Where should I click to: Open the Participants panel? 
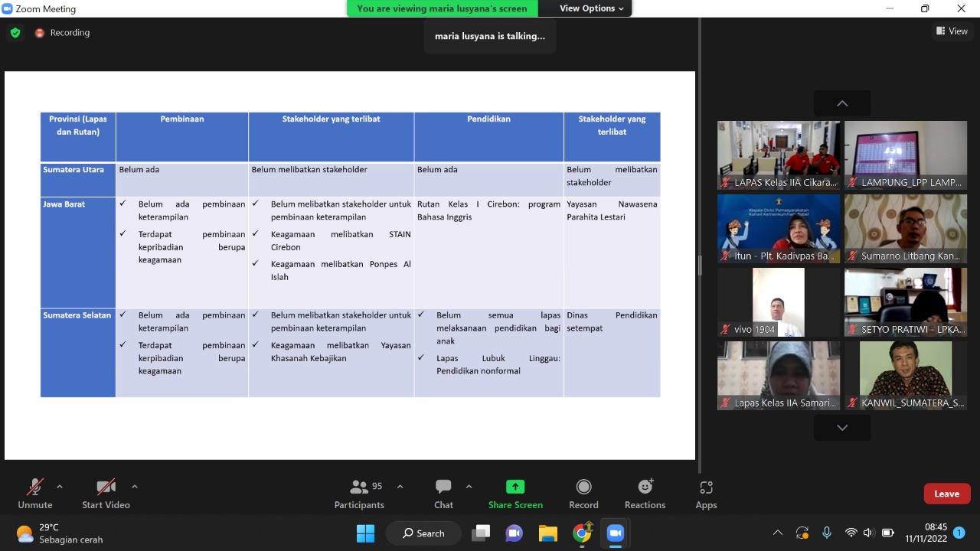point(359,494)
